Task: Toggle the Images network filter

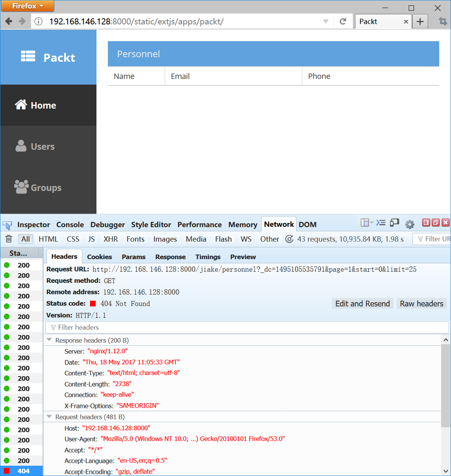Action: click(165, 239)
